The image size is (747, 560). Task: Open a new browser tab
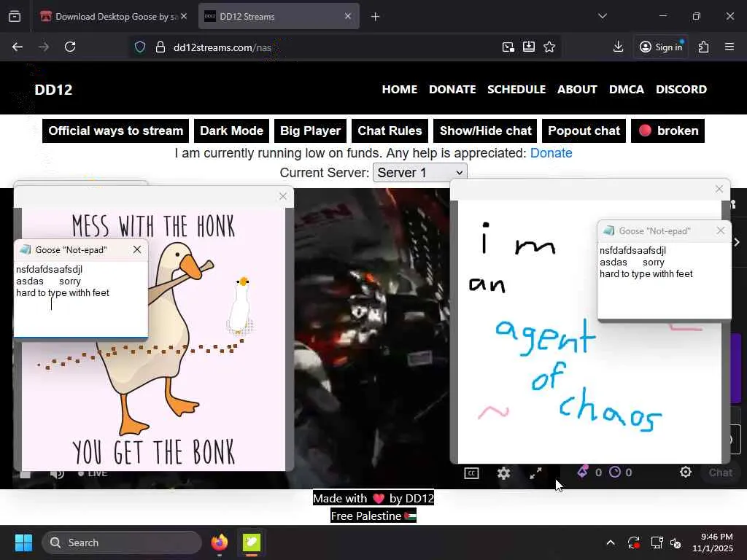[x=376, y=17]
